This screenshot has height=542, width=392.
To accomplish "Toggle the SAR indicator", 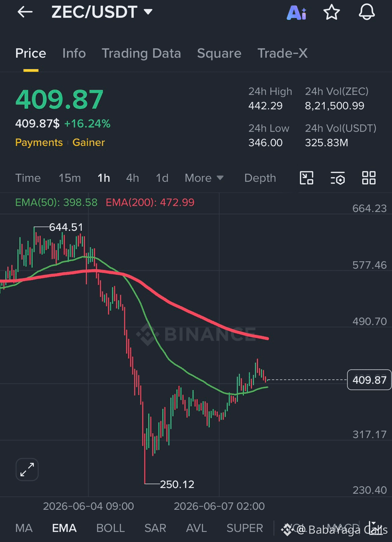I will (x=155, y=528).
